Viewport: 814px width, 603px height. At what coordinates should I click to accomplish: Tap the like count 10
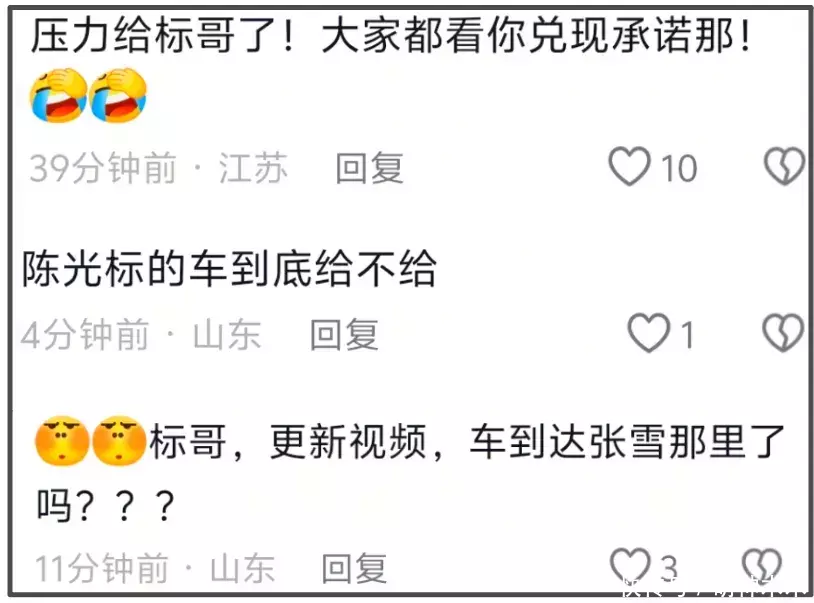click(679, 168)
